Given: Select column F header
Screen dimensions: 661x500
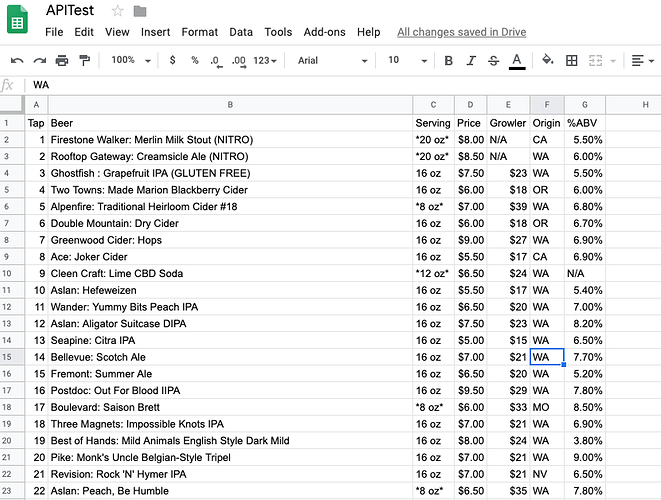Looking at the screenshot, I should click(x=547, y=105).
